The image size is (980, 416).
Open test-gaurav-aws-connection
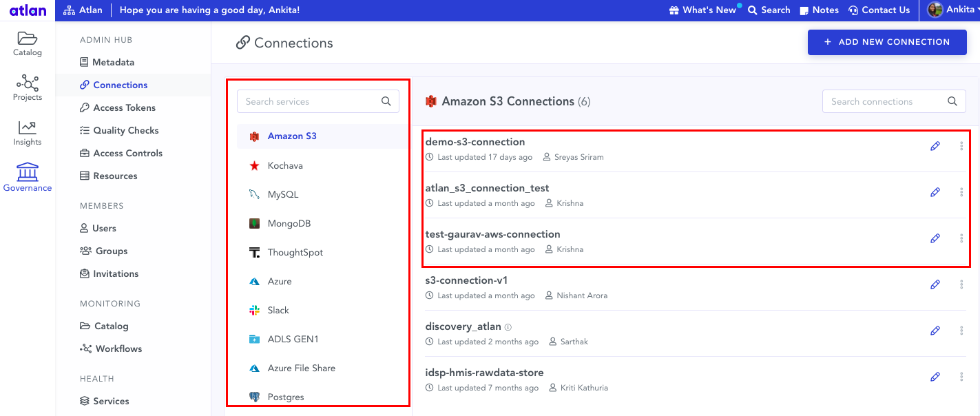pos(493,234)
